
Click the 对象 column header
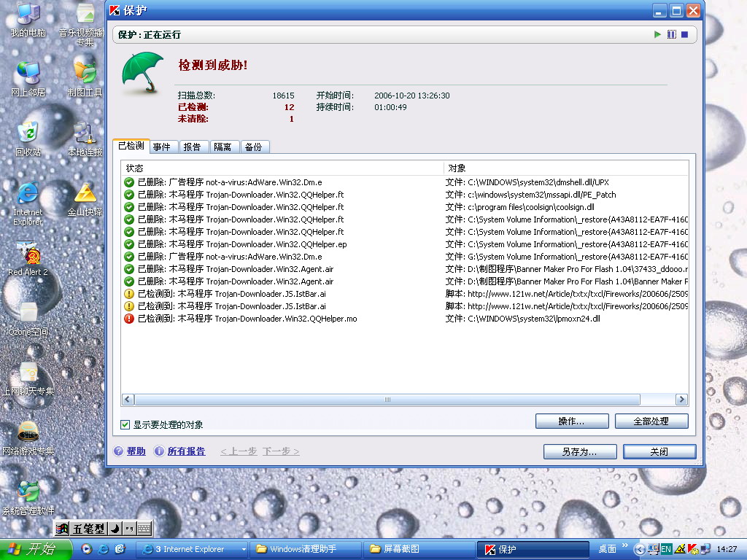pyautogui.click(x=566, y=168)
